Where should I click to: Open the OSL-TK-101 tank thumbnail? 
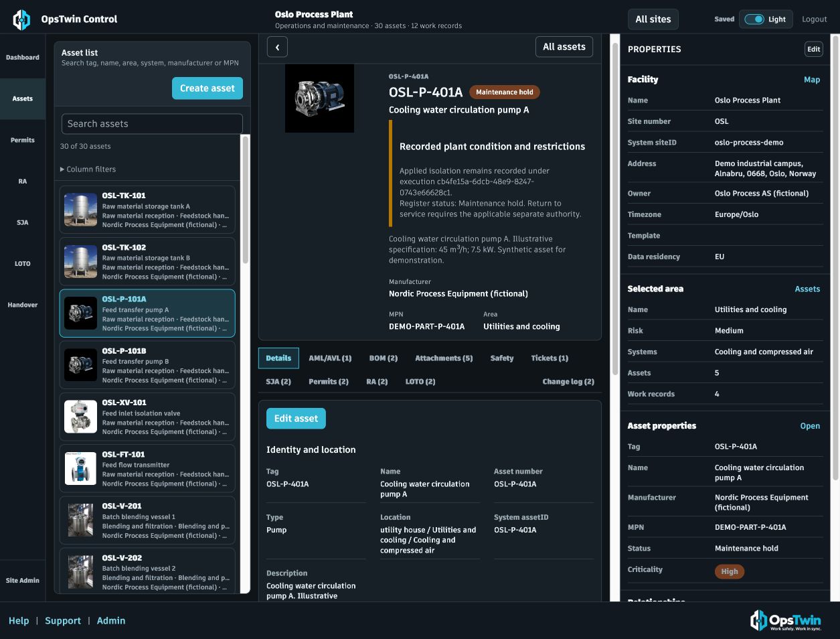click(81, 210)
